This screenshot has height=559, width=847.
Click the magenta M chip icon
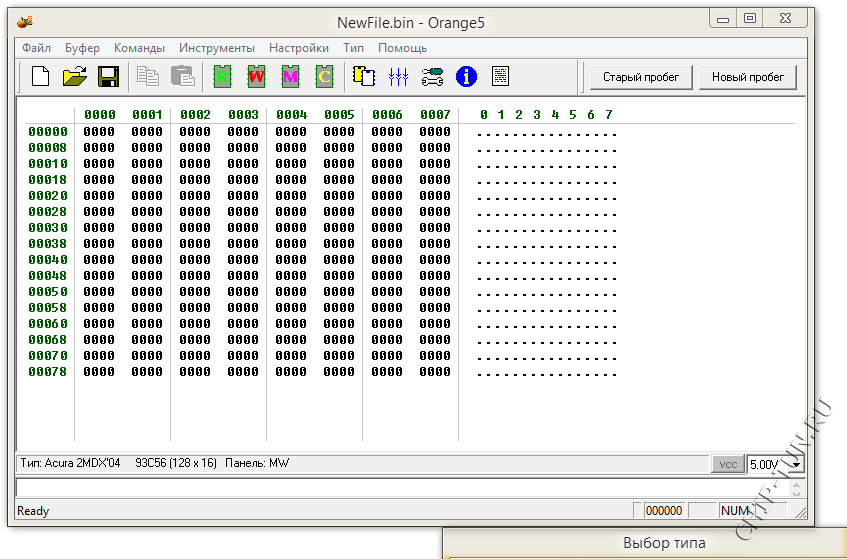pyautogui.click(x=290, y=76)
